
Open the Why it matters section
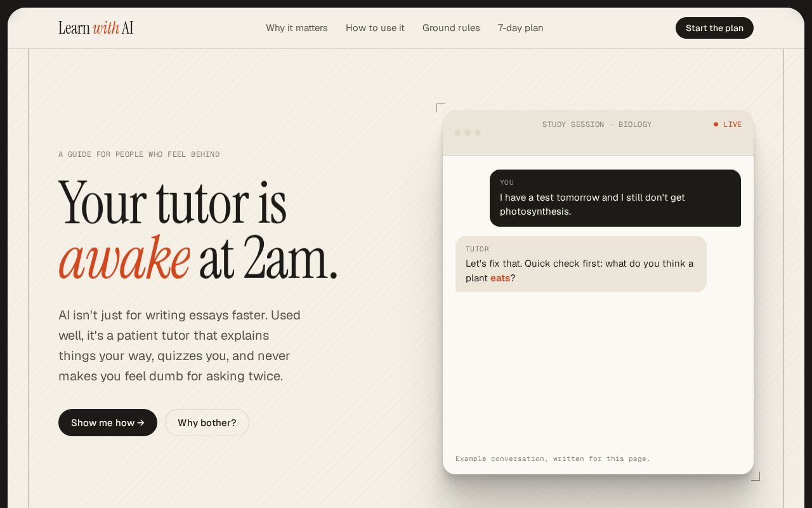(x=297, y=28)
